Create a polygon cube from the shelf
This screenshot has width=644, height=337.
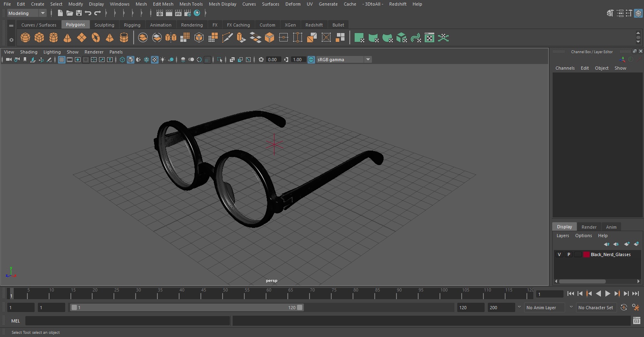coord(39,38)
